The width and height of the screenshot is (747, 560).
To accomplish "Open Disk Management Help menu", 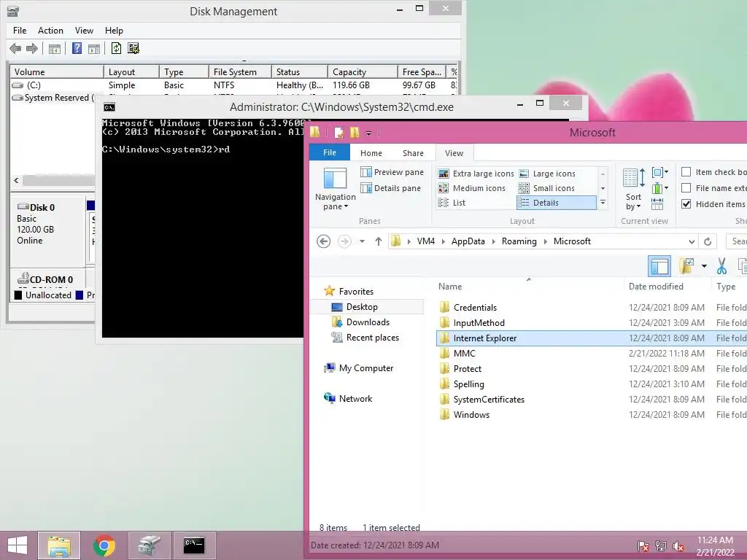I will (x=114, y=31).
